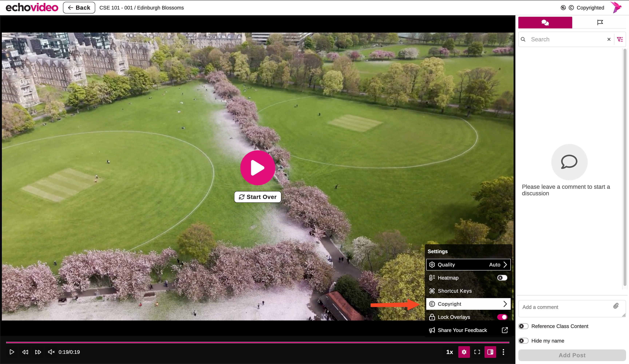
Task: Click the fast forward icon
Action: [x=38, y=352]
